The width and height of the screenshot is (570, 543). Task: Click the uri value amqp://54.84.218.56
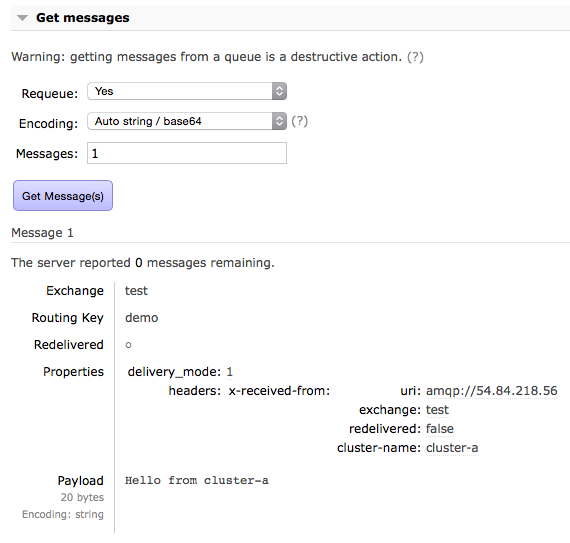click(491, 391)
